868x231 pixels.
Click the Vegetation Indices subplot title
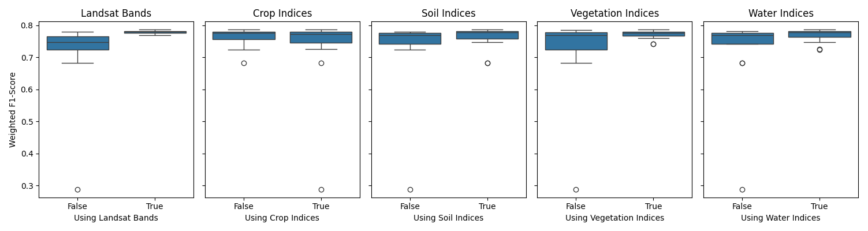[614, 13]
